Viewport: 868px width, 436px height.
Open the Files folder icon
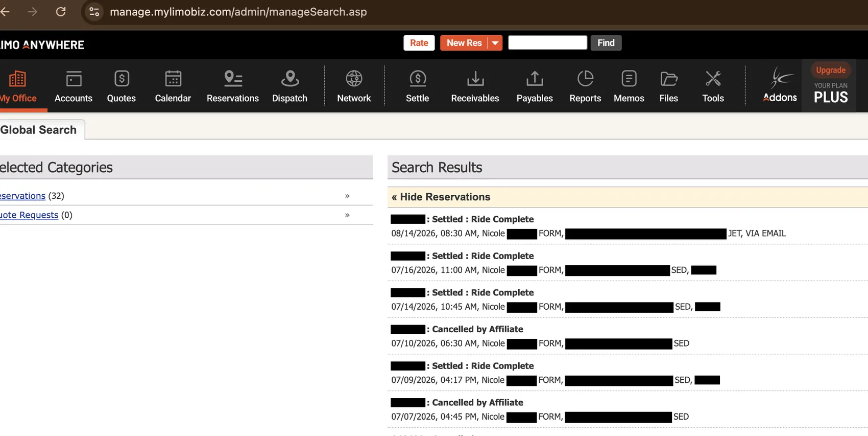tap(669, 79)
